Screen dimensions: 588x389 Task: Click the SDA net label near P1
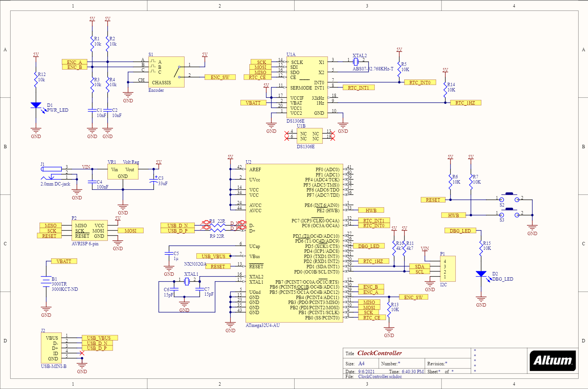420,266
